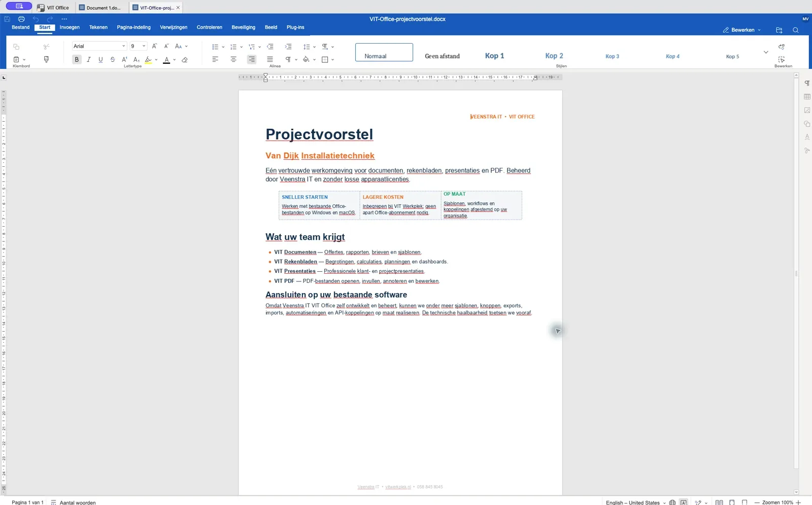Toggle Italic formatting
812x505 pixels.
[x=89, y=60]
